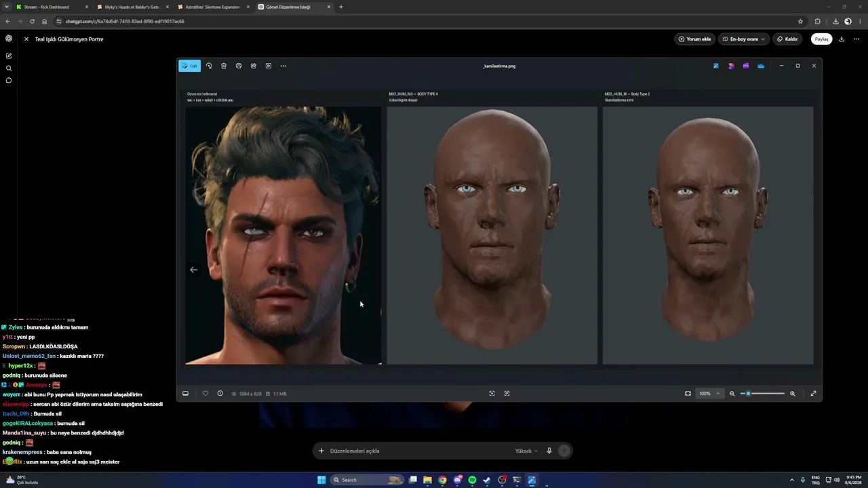
Task: Type in Düzenlemeleri açıkla field
Action: pyautogui.click(x=417, y=451)
